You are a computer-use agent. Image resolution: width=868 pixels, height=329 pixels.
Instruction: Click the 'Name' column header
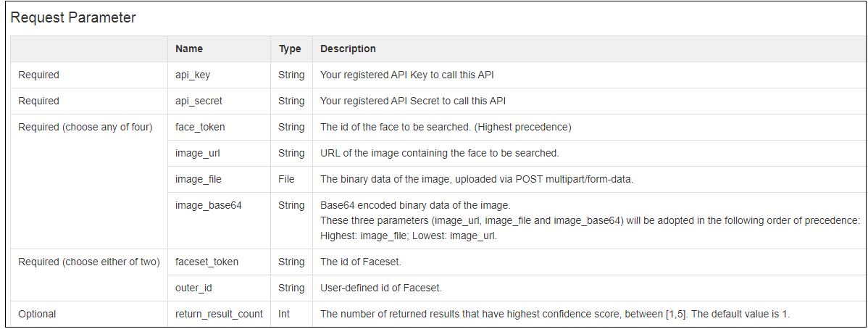click(189, 49)
